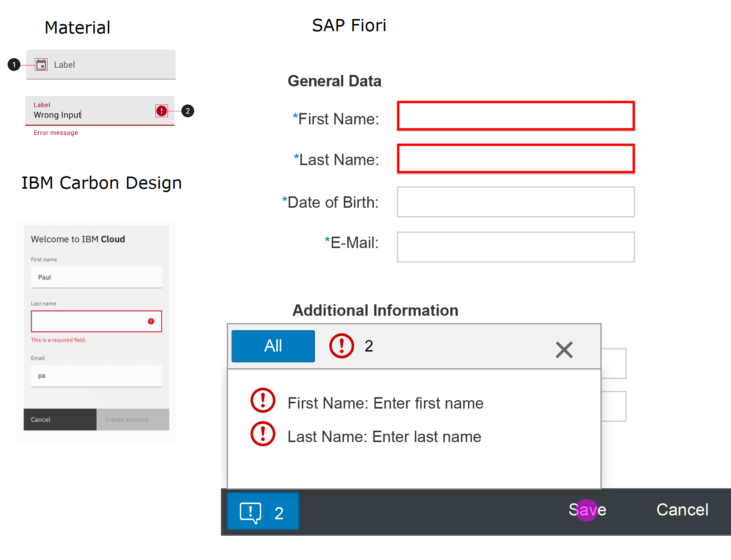The width and height of the screenshot is (731, 560).
Task: Activate the required First Name field
Action: point(515,116)
